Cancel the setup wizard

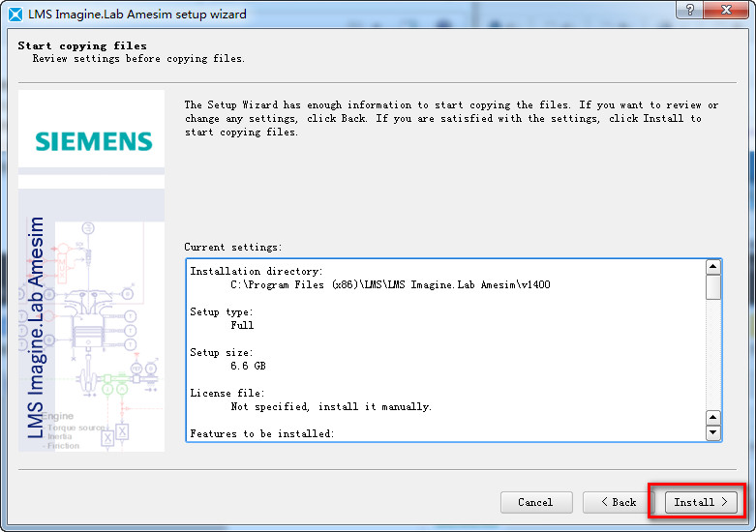(x=536, y=502)
